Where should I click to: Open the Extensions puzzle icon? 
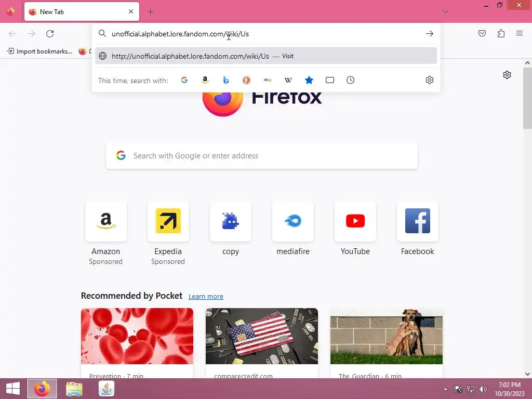tap(501, 33)
